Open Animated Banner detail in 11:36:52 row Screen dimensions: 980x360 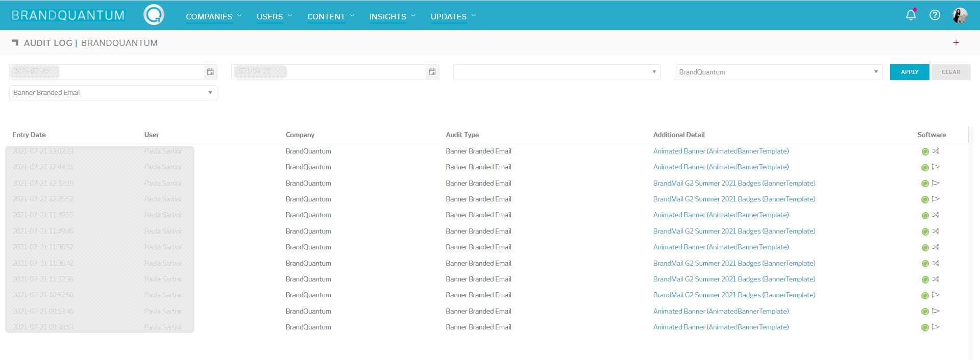click(721, 247)
